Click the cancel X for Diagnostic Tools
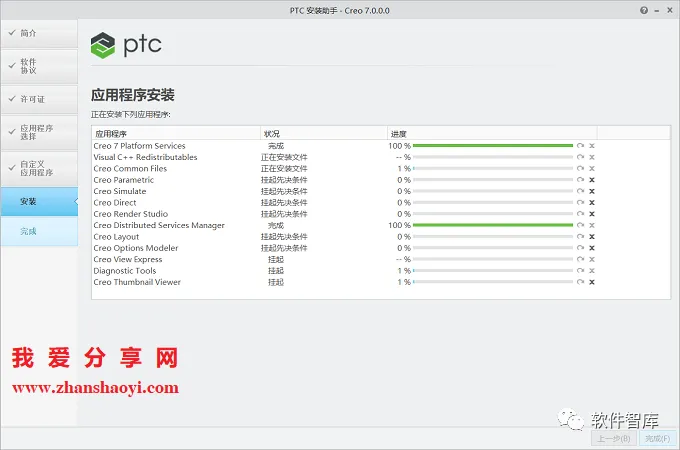Viewport: 680px width, 450px height. (x=592, y=271)
